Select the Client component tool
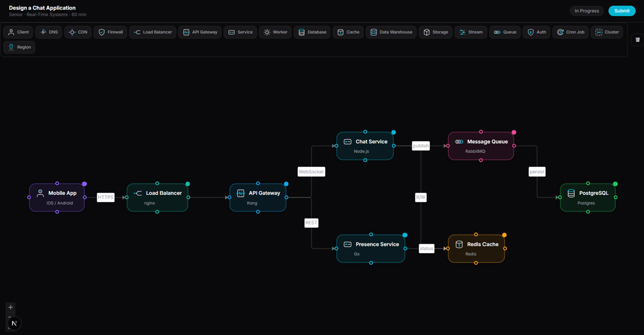This screenshot has height=335, width=644. point(18,32)
